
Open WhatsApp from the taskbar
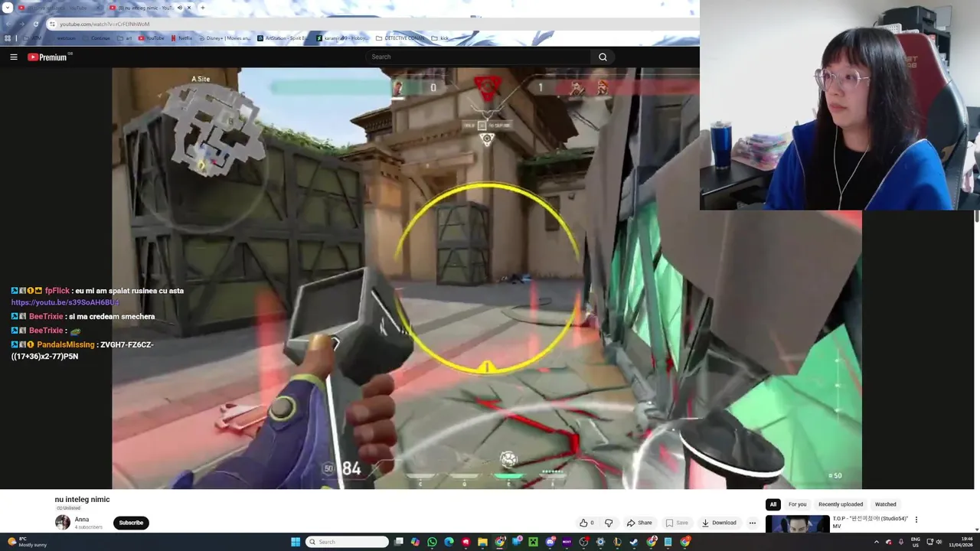432,542
